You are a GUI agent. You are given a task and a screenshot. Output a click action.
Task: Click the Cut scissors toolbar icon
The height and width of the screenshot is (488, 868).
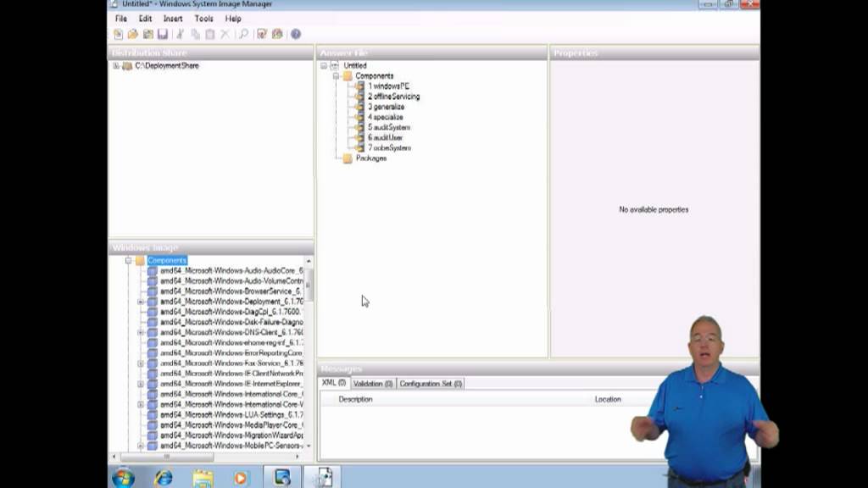coord(180,34)
